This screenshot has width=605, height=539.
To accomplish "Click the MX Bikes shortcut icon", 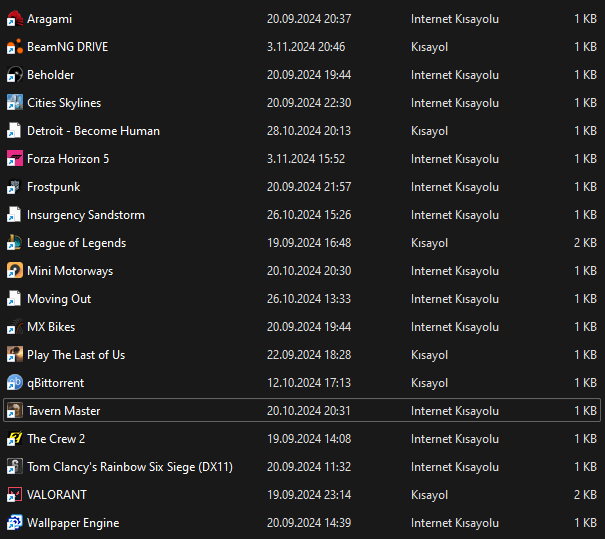I will [x=15, y=327].
